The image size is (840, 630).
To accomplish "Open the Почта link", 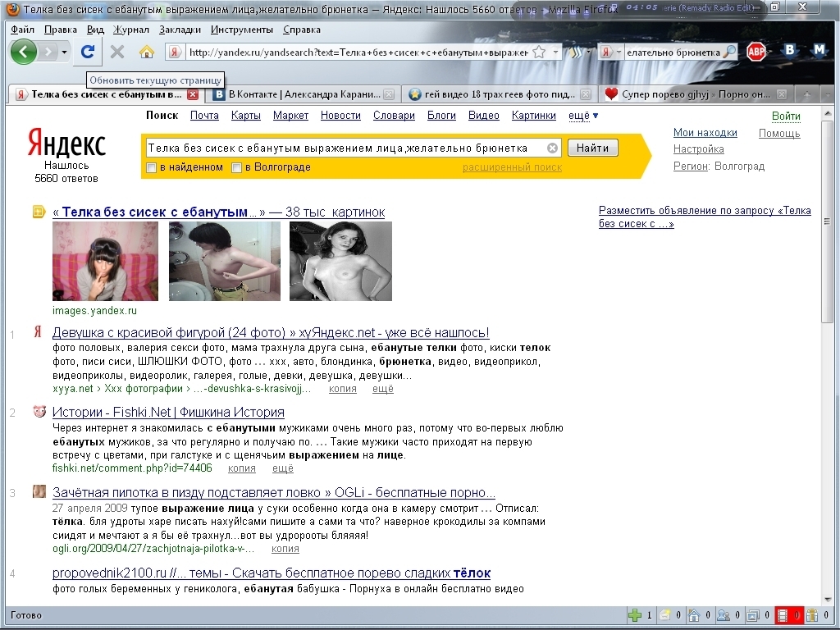I will click(204, 115).
